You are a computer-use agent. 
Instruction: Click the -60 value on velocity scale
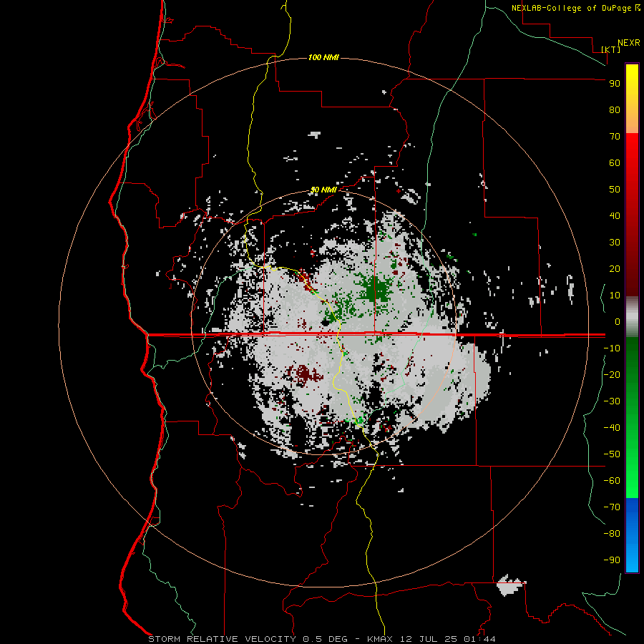[612, 481]
